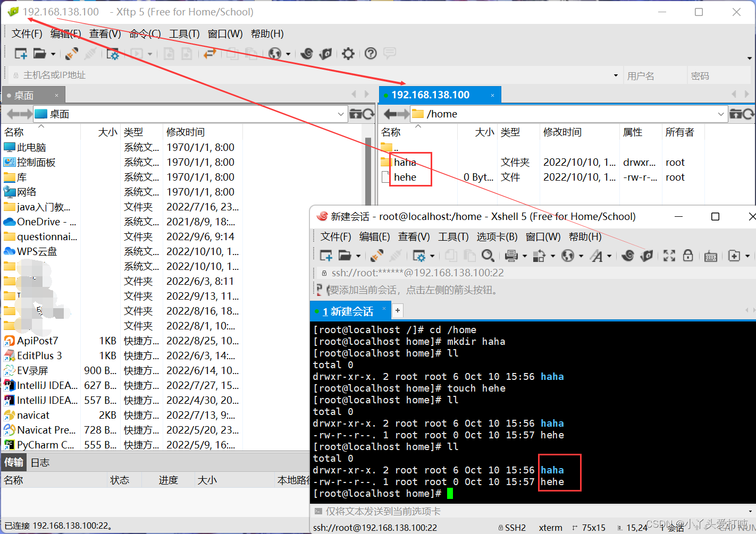Click green Xftp icon in Xftp toolbar

click(325, 54)
